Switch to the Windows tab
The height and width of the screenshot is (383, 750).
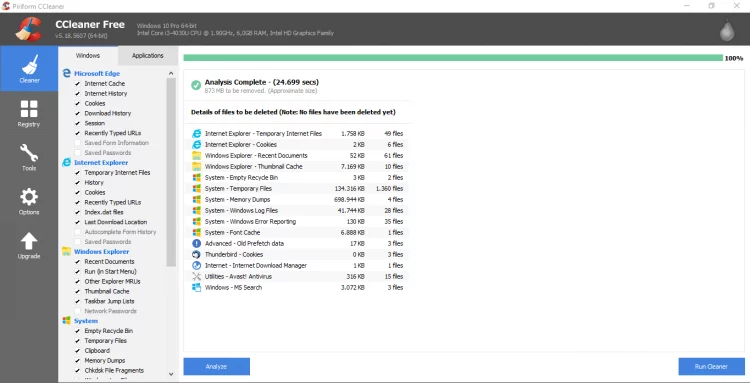point(88,55)
